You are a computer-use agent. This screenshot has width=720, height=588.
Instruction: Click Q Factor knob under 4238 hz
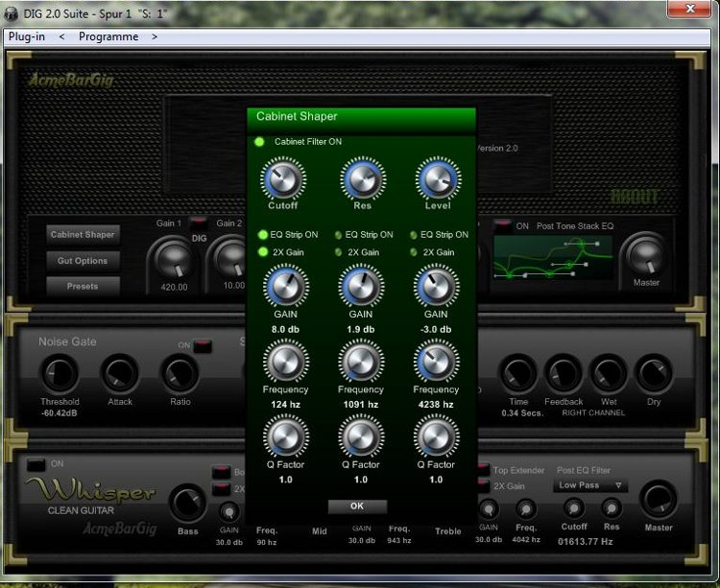click(x=436, y=436)
